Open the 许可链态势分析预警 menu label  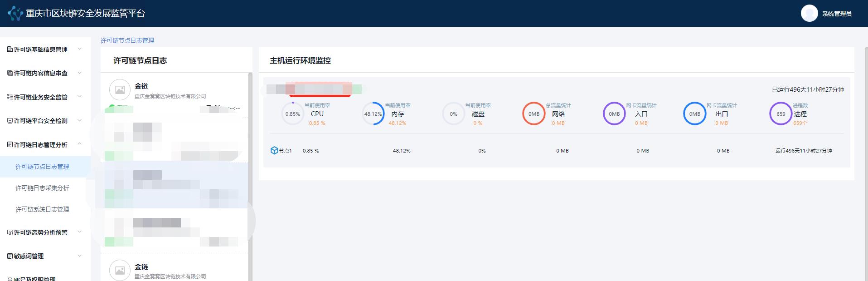coord(41,232)
